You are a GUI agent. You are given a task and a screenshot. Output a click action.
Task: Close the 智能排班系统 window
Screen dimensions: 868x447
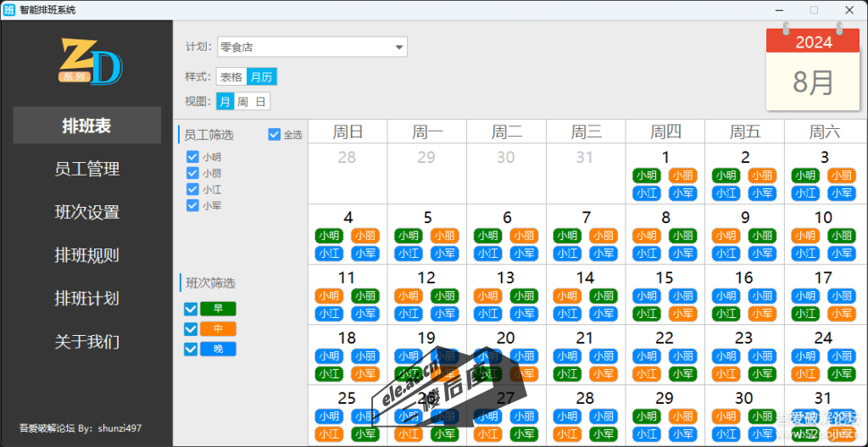[x=849, y=10]
